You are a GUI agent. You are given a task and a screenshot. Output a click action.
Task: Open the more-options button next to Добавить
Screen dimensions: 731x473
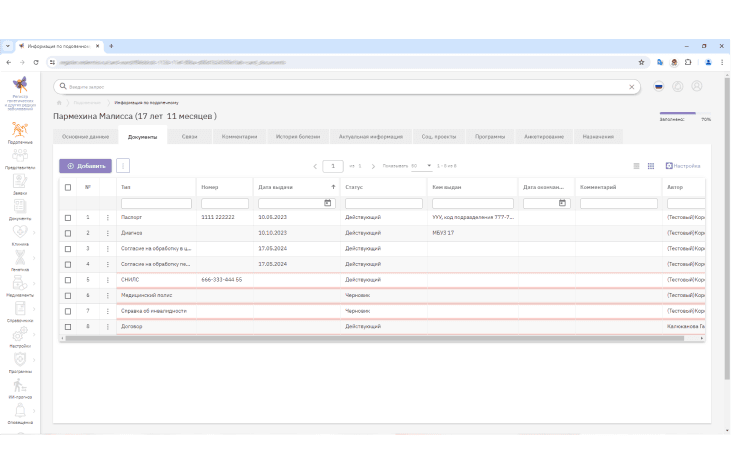123,166
